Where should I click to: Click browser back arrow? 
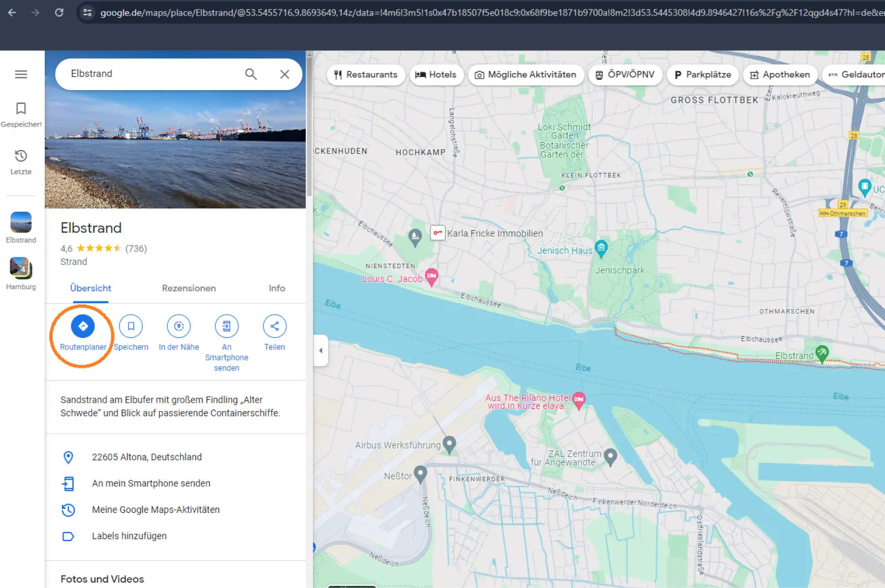(12, 12)
